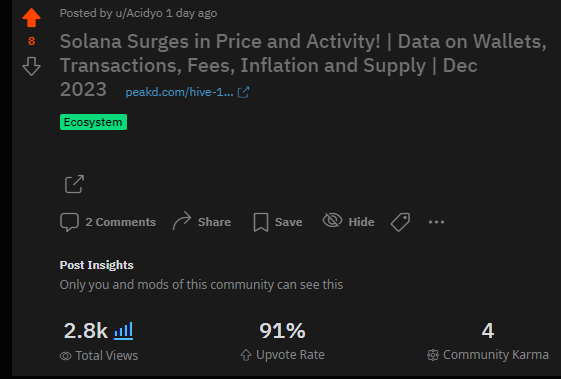Open u/Acidyo user profile
561x379 pixels.
(139, 13)
